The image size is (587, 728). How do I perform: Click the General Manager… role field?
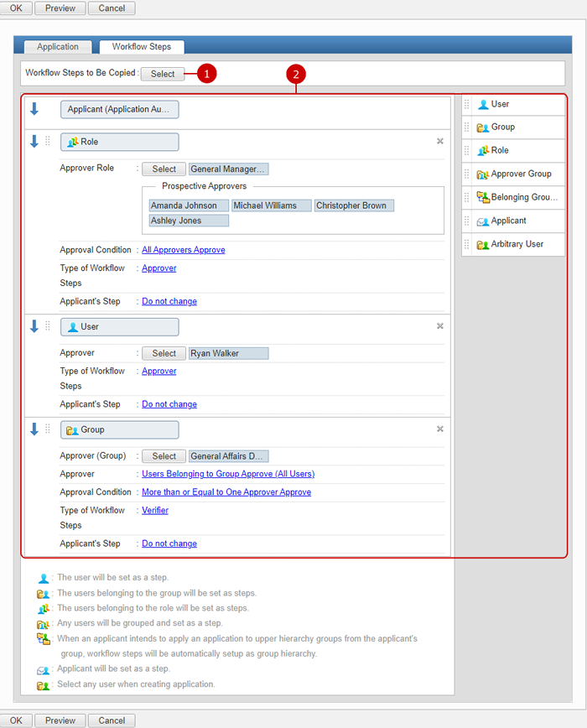pos(228,169)
